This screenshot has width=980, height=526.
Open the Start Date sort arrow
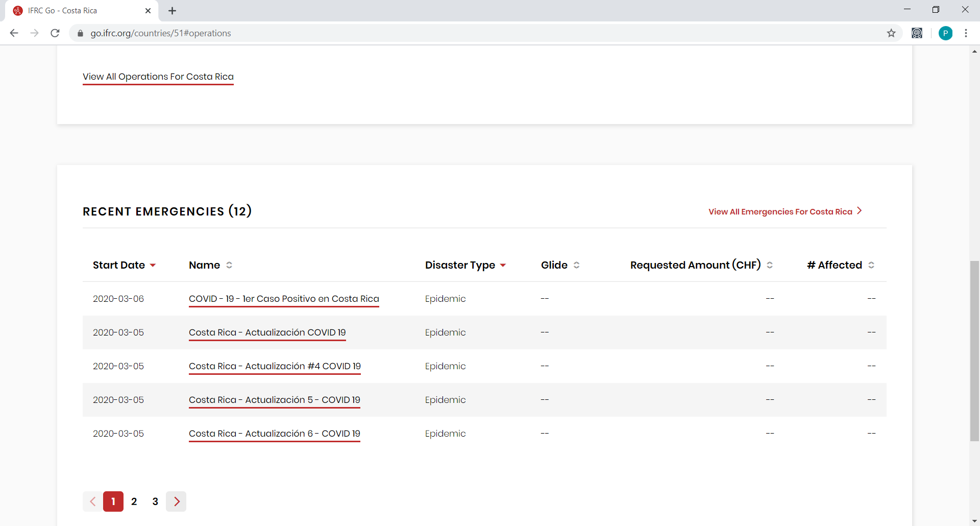(x=153, y=265)
